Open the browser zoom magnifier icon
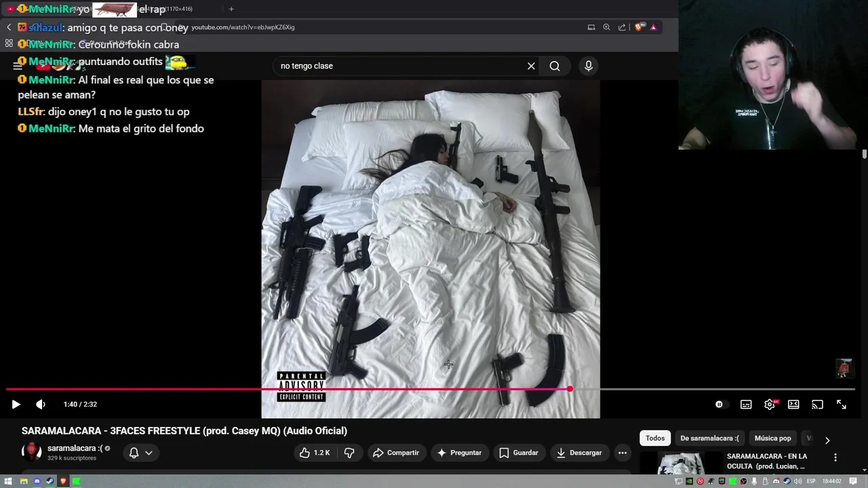The height and width of the screenshot is (488, 868). [x=606, y=27]
